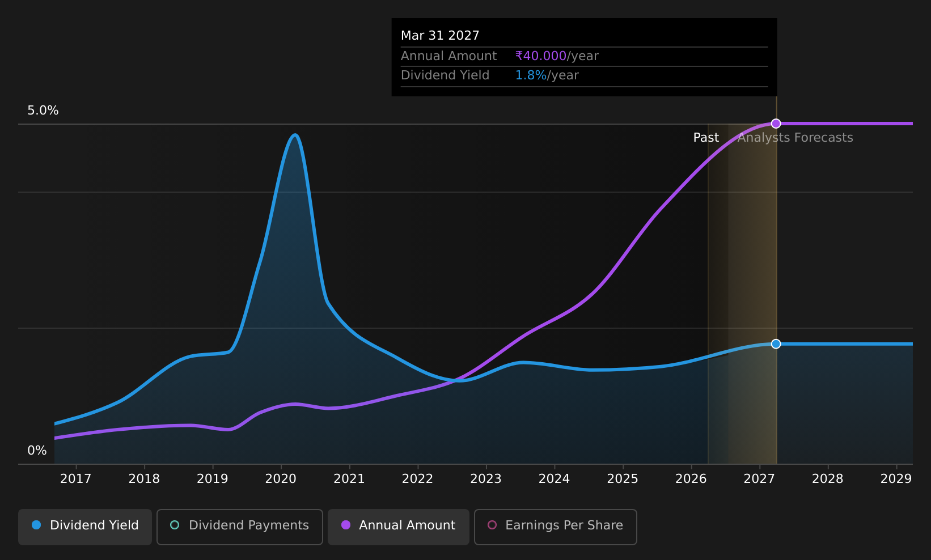The width and height of the screenshot is (931, 560).
Task: Toggle the Annual Amount series
Action: [399, 527]
